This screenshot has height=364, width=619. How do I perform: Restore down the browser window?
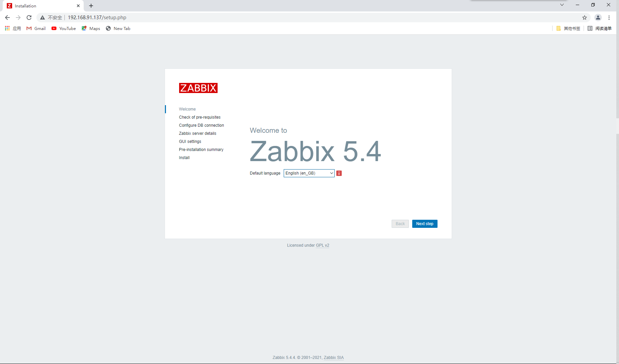coord(593,5)
